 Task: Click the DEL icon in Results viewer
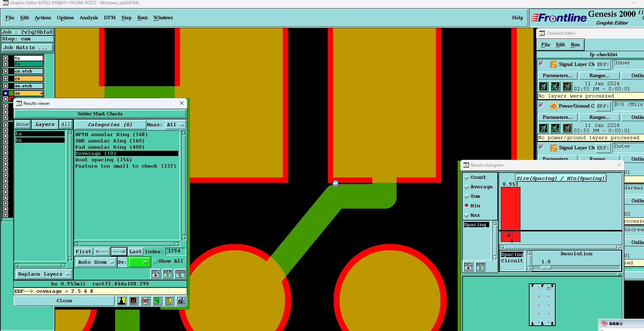point(155,273)
